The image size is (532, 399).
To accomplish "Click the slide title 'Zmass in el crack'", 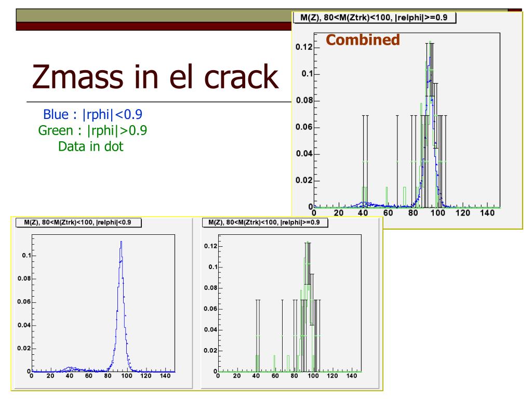I will [x=155, y=77].
